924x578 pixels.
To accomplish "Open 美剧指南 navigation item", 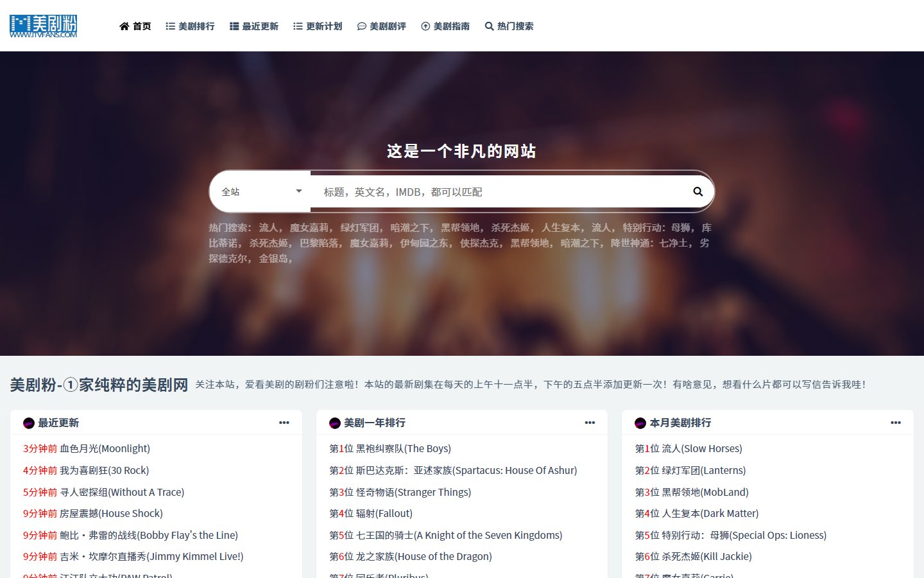I will click(x=445, y=26).
